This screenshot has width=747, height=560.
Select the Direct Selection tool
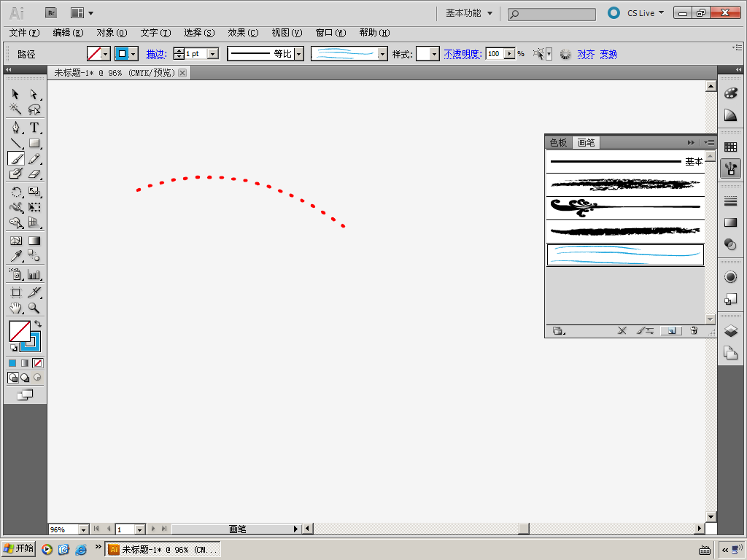[x=34, y=94]
